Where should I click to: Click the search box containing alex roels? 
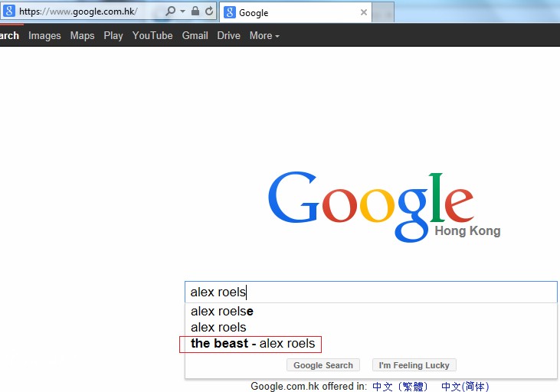coord(371,292)
